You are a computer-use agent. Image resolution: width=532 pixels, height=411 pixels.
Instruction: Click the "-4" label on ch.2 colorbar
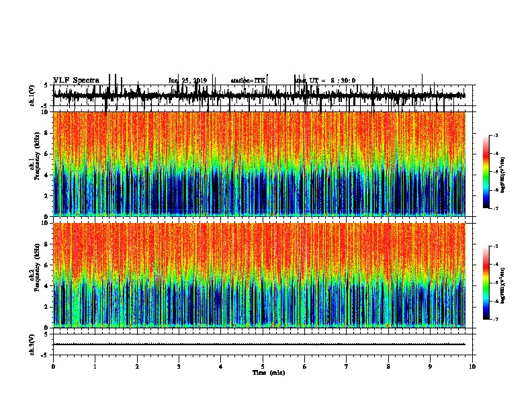click(x=495, y=265)
